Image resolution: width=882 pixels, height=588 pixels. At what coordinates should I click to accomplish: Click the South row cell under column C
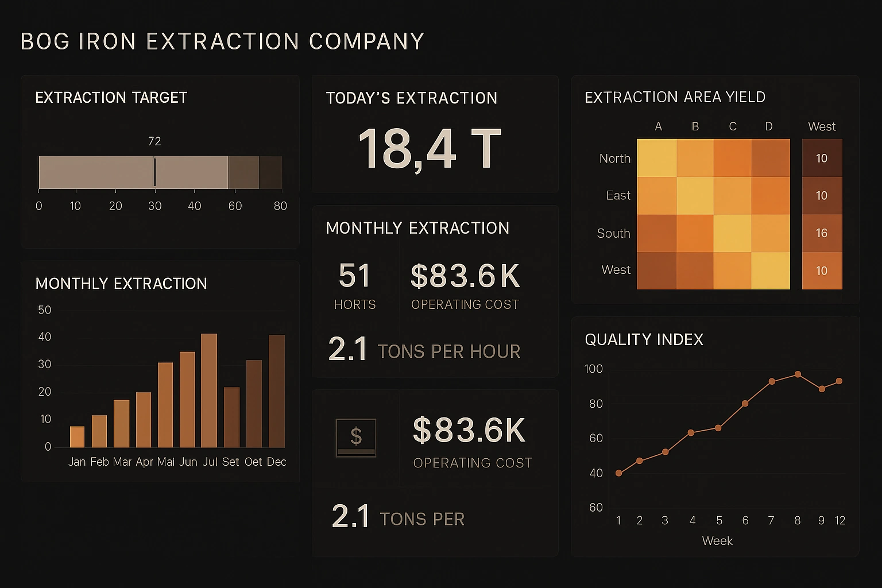coord(732,233)
